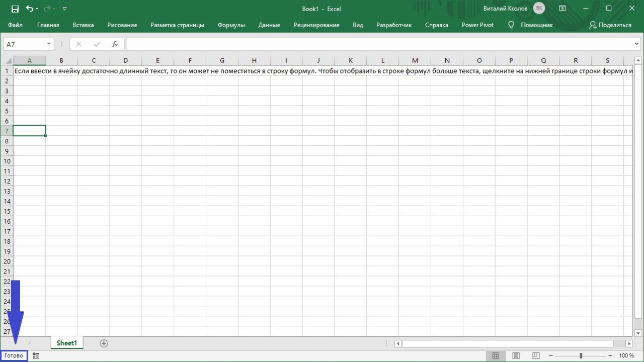Open the undo history dropdown arrow

pos(38,9)
